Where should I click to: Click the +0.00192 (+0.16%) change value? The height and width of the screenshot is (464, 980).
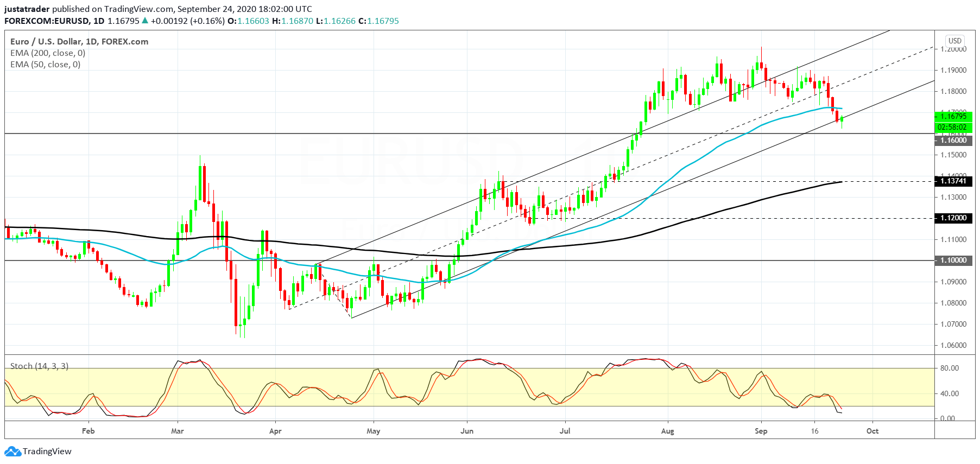coord(187,21)
